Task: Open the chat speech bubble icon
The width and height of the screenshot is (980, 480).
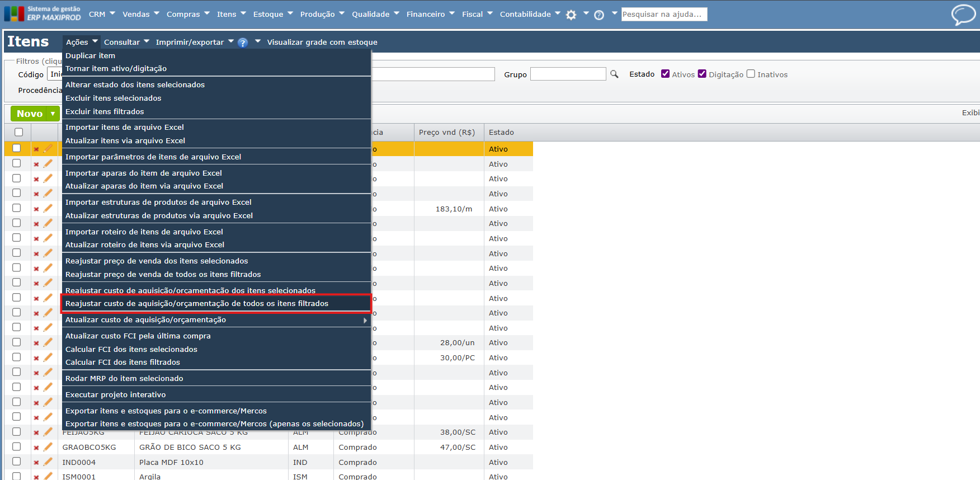Action: (963, 15)
